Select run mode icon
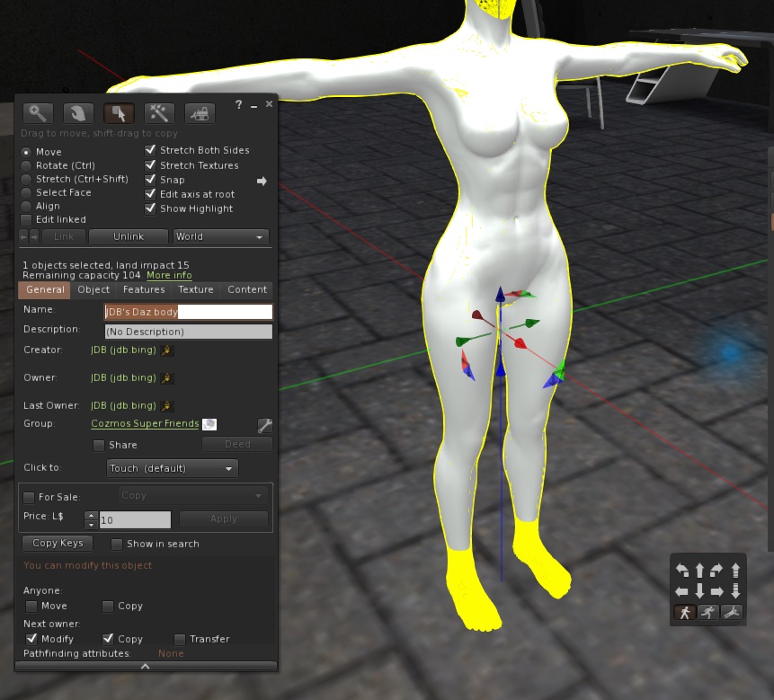 click(x=708, y=612)
